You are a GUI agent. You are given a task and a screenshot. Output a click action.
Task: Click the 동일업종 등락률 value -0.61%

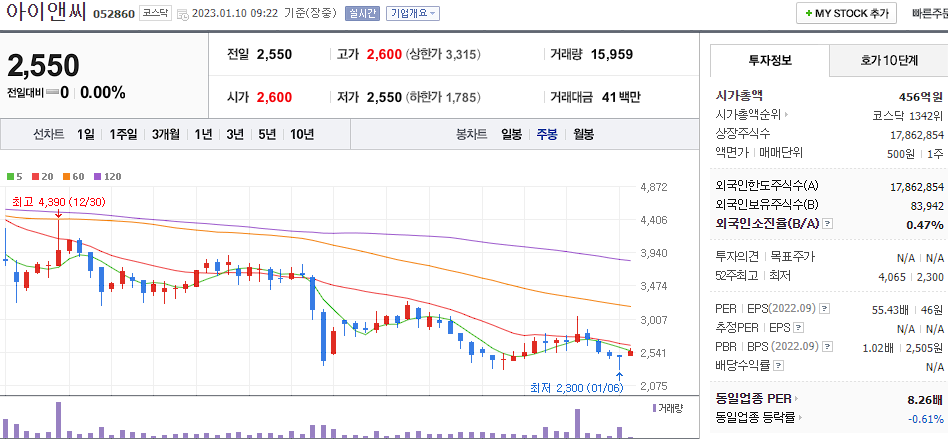(925, 419)
